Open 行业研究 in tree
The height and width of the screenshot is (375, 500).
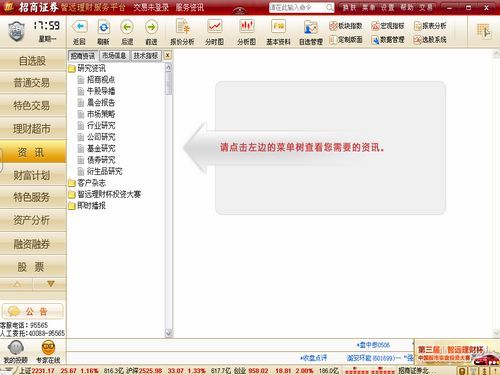tap(96, 125)
